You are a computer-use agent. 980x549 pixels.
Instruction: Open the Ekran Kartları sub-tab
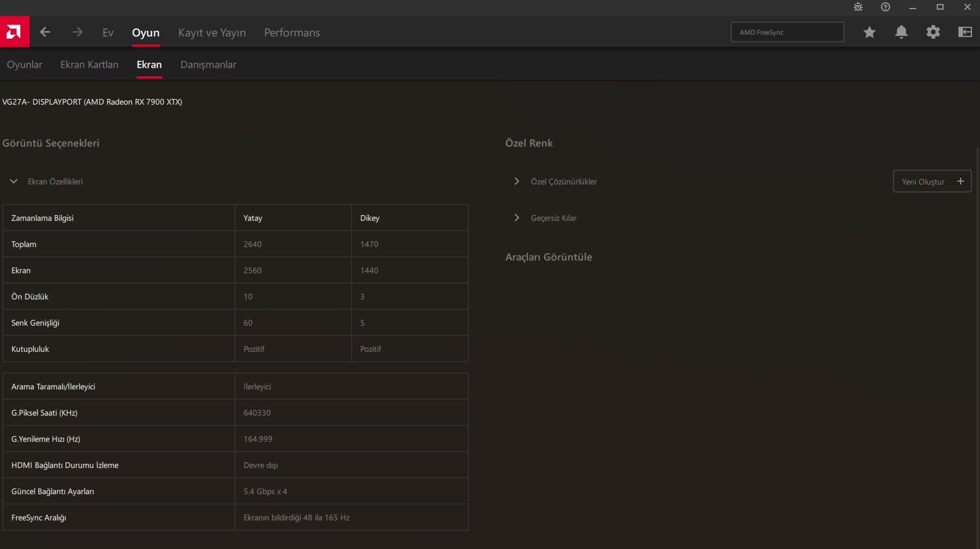pos(89,64)
